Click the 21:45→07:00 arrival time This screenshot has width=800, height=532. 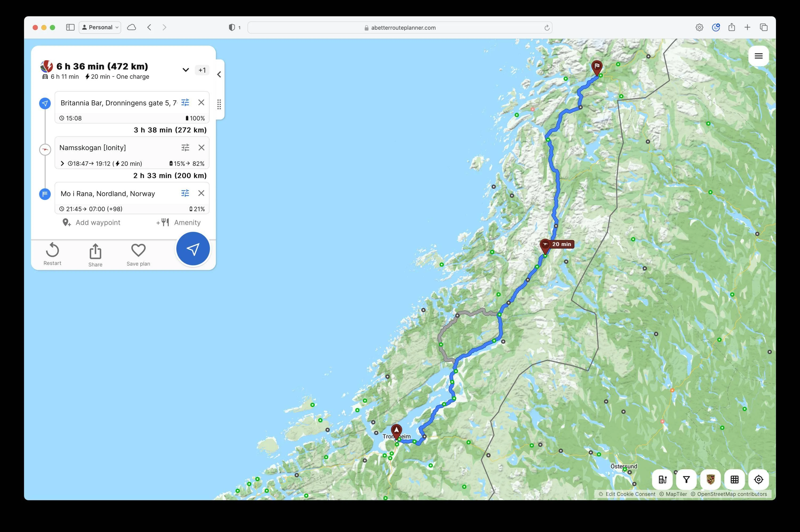coord(91,209)
